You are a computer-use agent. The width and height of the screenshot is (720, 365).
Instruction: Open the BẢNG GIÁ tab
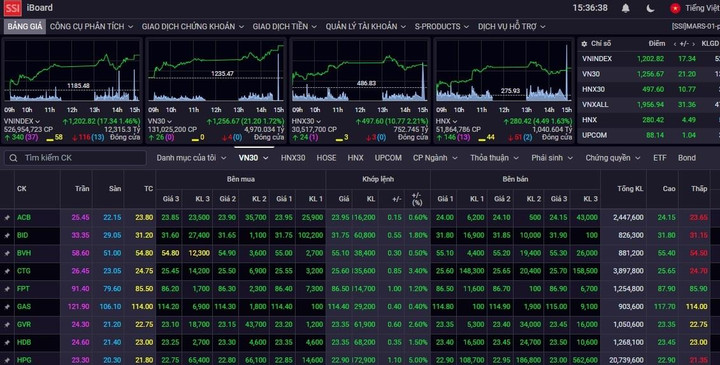pyautogui.click(x=25, y=27)
